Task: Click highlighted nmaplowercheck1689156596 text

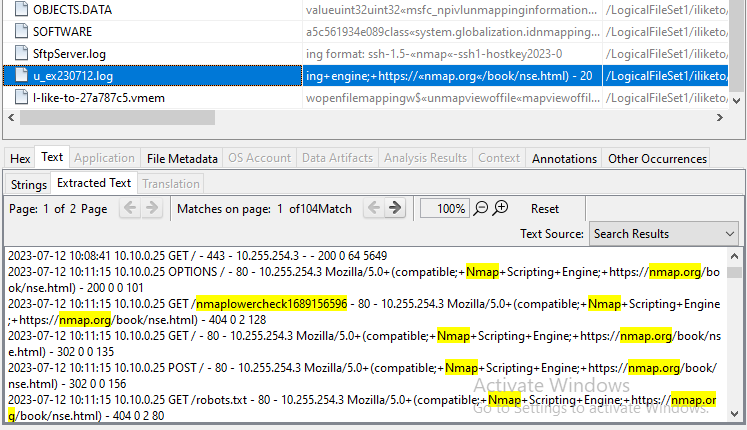Action: [x=272, y=304]
